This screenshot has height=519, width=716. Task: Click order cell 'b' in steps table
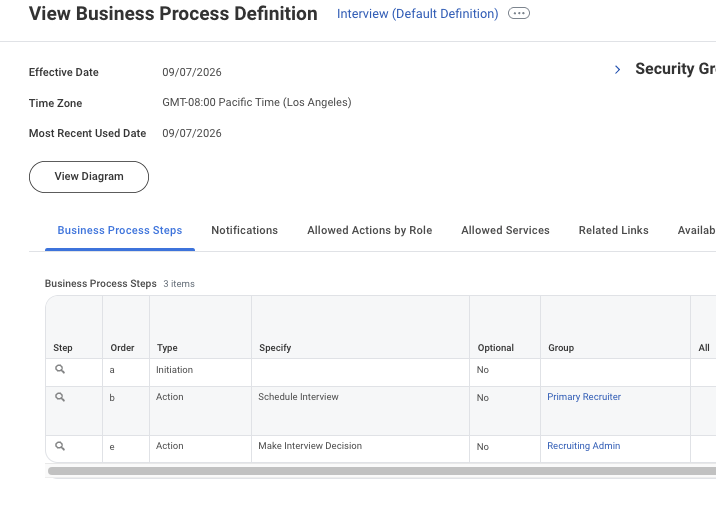pos(126,411)
